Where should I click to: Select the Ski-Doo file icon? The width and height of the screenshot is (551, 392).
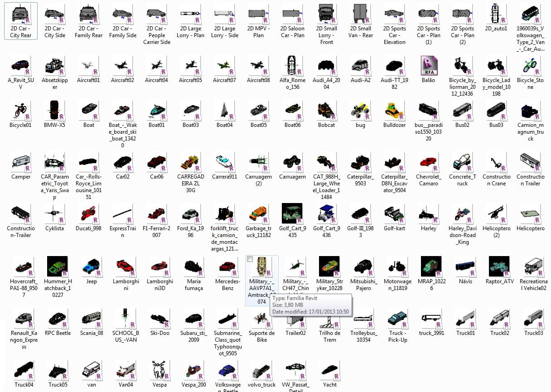click(159, 318)
